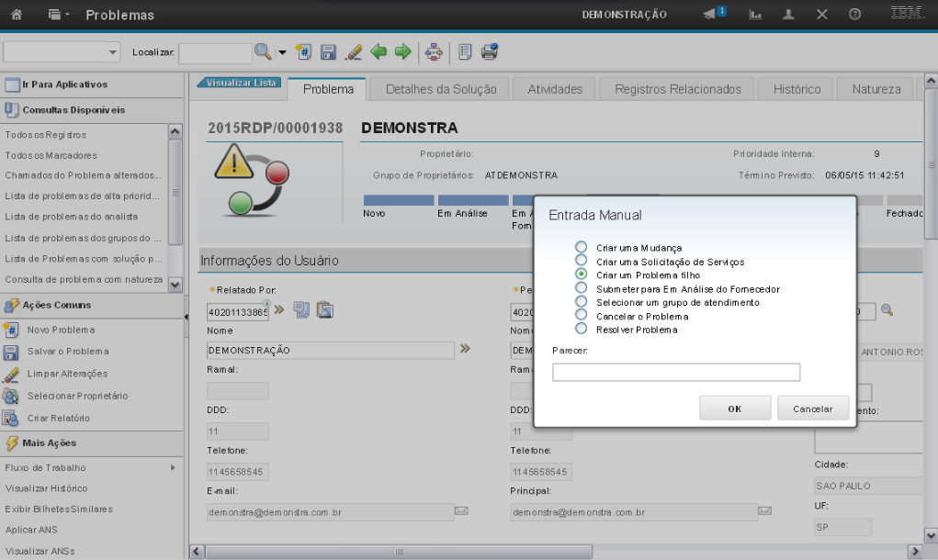Click the Limpar Alterações eraser icon in sidebar
Image resolution: width=938 pixels, height=560 pixels.
tap(11, 374)
